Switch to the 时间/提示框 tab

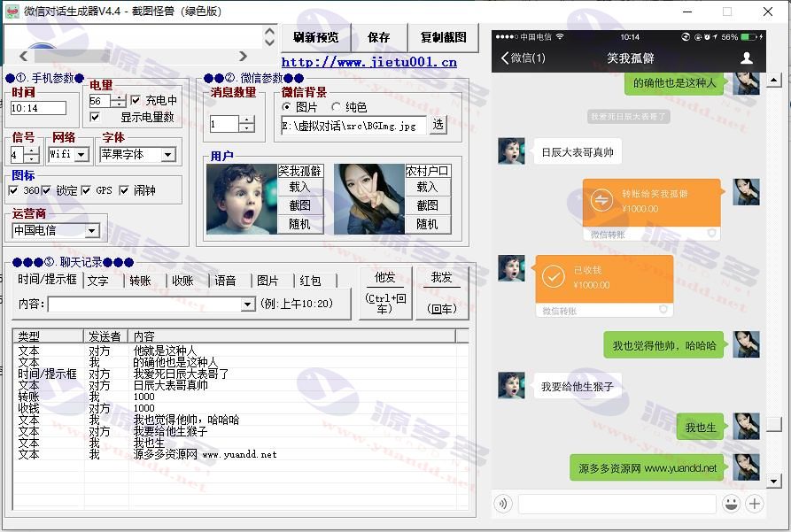[48, 280]
